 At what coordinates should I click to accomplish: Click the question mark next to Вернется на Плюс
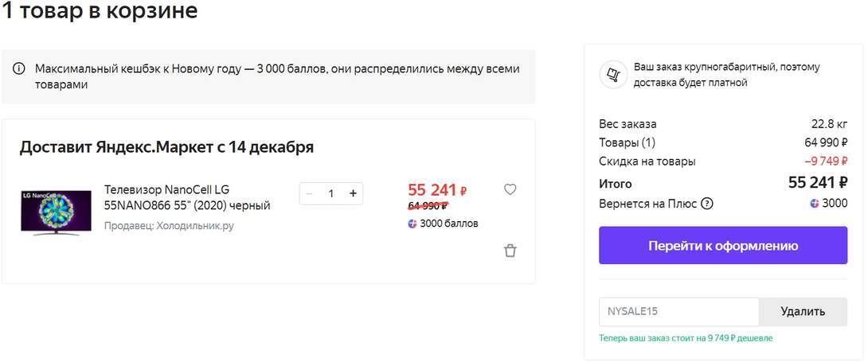[x=706, y=204]
